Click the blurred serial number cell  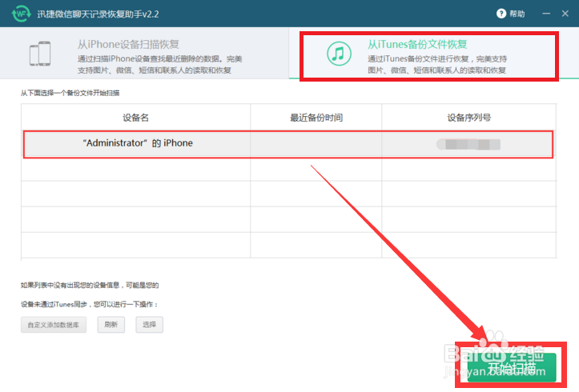tap(468, 144)
